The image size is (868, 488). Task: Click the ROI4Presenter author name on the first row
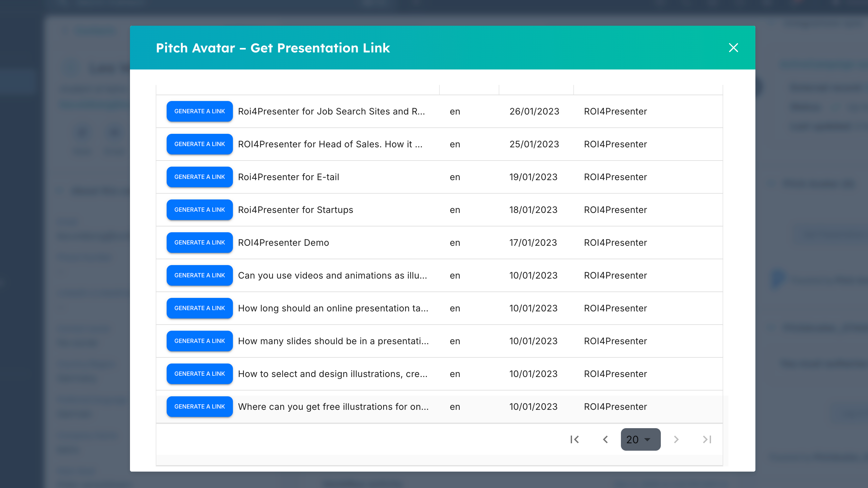(615, 111)
